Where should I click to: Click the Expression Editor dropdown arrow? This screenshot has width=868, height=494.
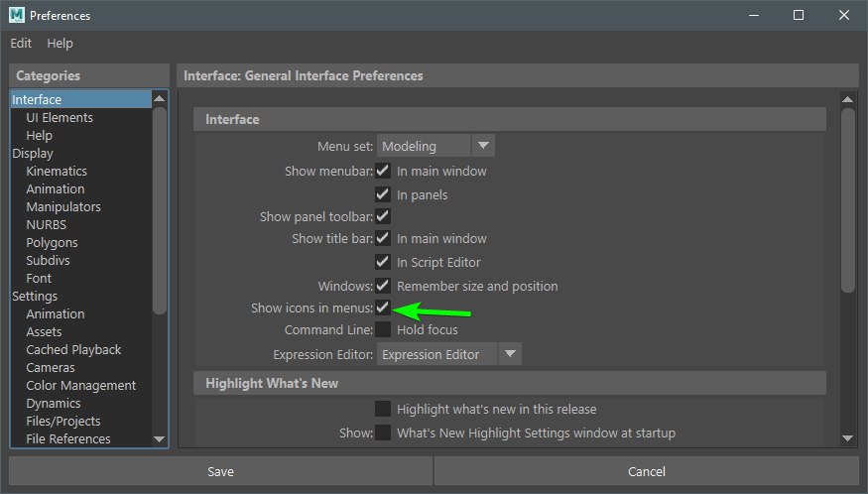coord(510,354)
